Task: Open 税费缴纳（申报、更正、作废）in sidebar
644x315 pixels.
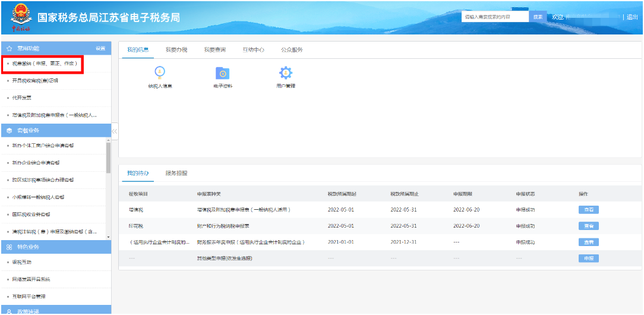Action: pos(45,63)
